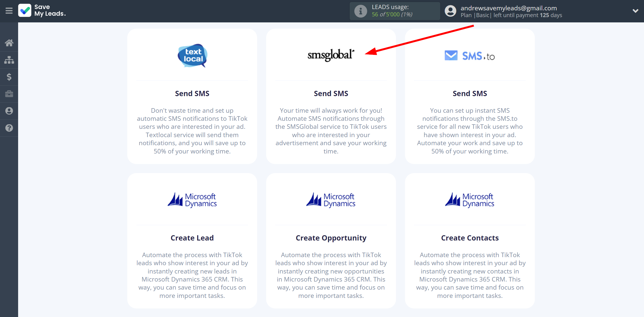This screenshot has height=317, width=644.
Task: Go to Home in sidebar
Action: 9,43
